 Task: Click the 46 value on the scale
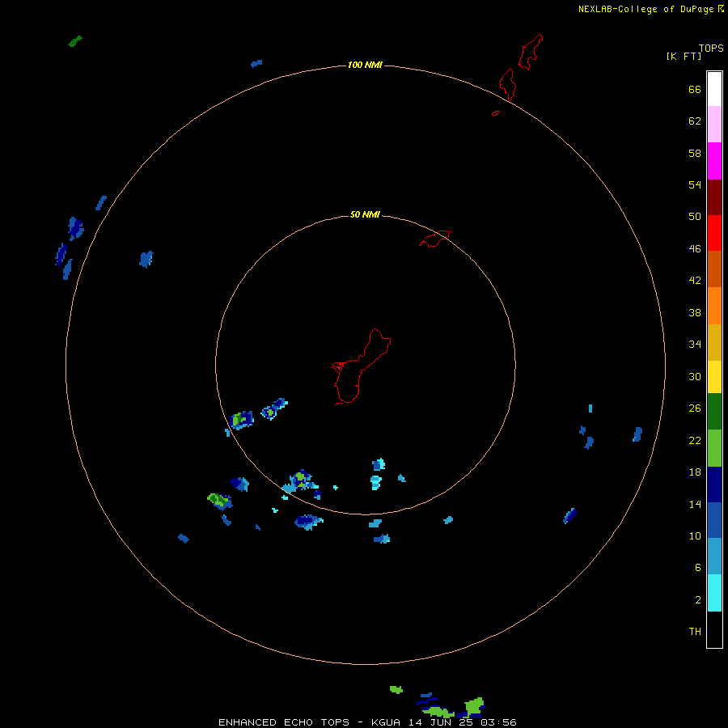pyautogui.click(x=695, y=249)
